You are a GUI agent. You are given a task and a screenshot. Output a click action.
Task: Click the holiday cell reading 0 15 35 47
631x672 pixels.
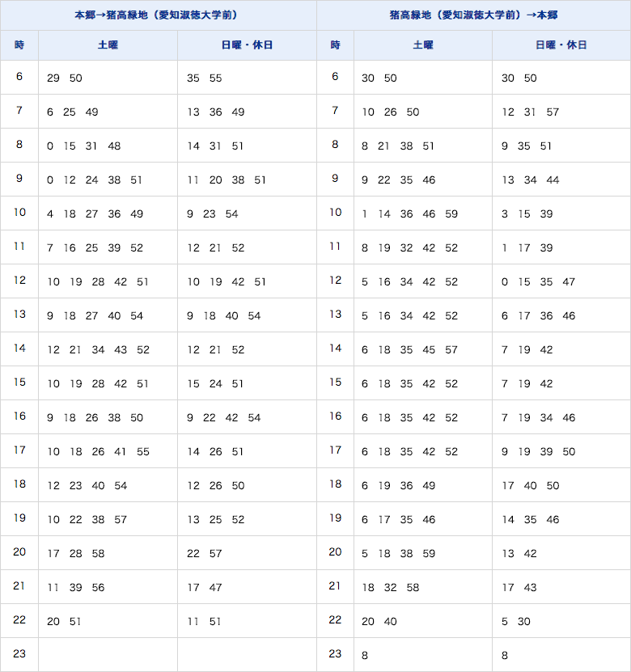pyautogui.click(x=561, y=282)
